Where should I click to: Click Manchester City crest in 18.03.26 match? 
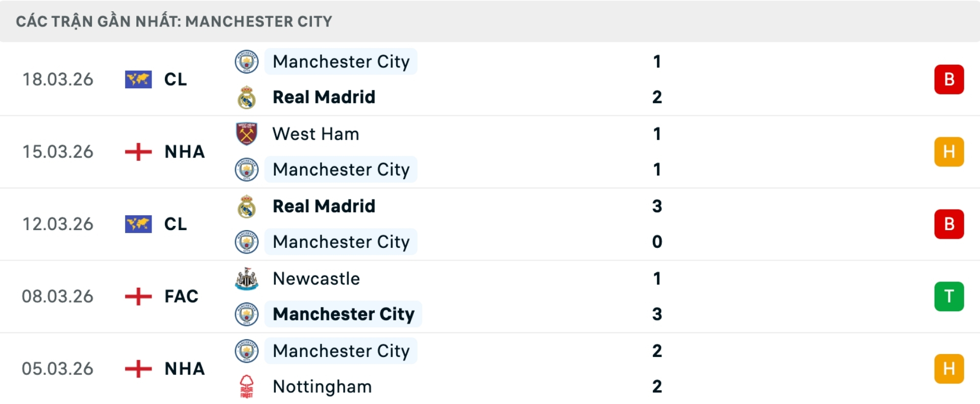coord(247,62)
